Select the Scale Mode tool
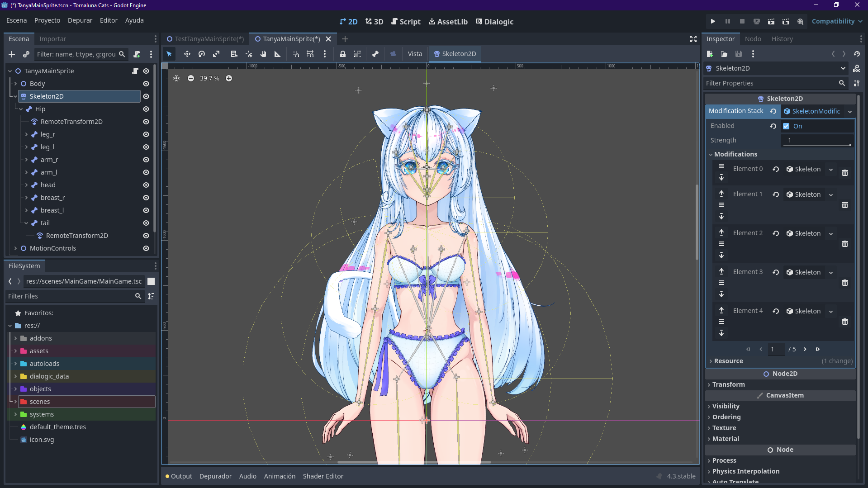The width and height of the screenshot is (868, 488). [x=216, y=54]
